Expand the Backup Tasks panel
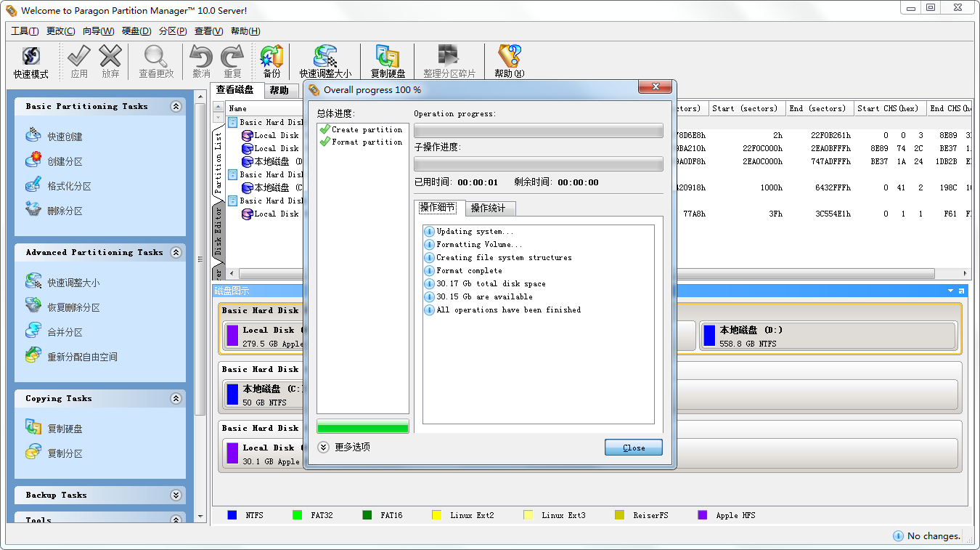The height and width of the screenshot is (550, 980). 176,495
